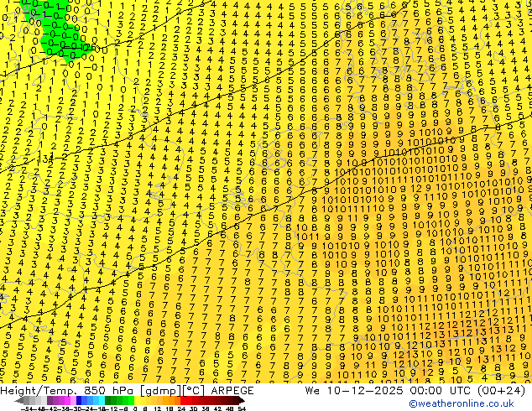
Task: Click the 'We 10-12-2025 00:00 UTC' date text
Action: point(389,390)
